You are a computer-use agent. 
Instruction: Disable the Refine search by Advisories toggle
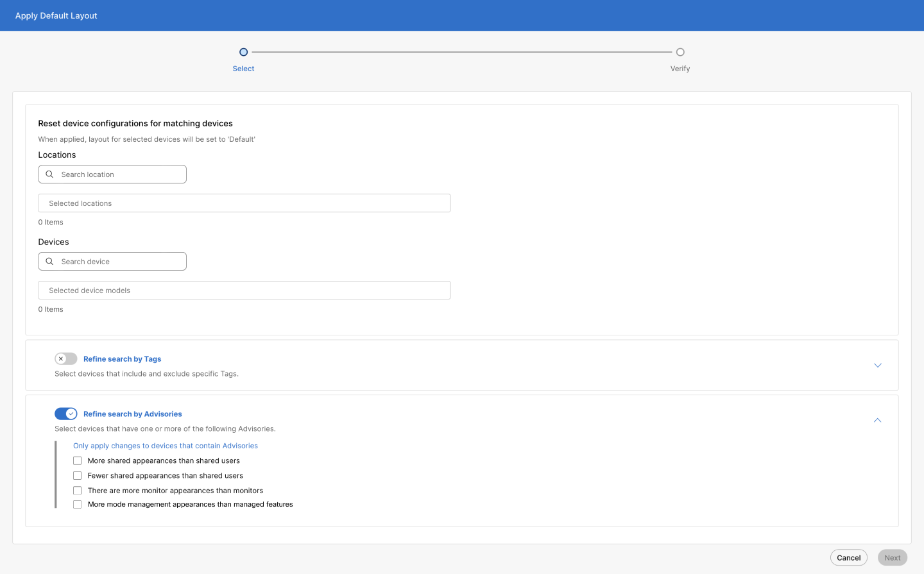pyautogui.click(x=66, y=414)
